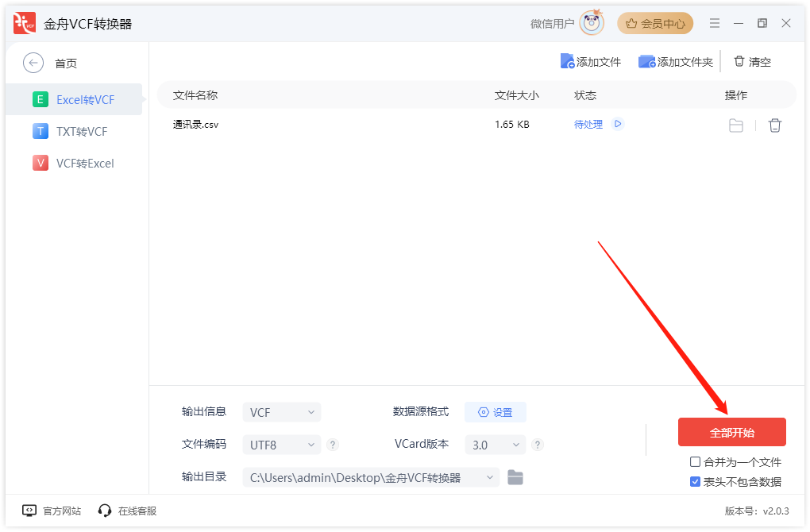
Task: Open the 在线客服 support link
Action: pos(127,511)
